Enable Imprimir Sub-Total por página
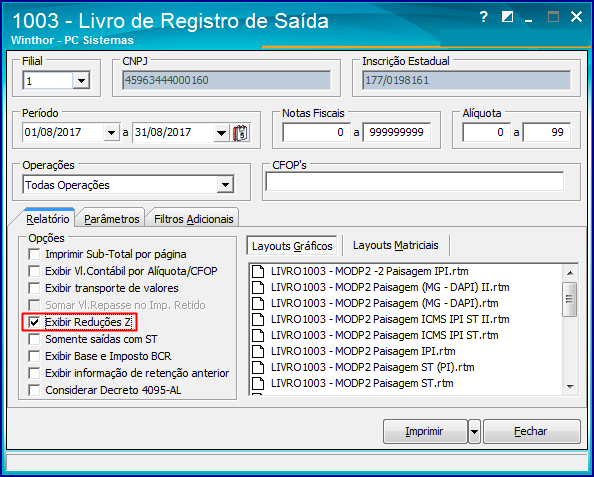Screen dimensions: 594x477 [34, 254]
